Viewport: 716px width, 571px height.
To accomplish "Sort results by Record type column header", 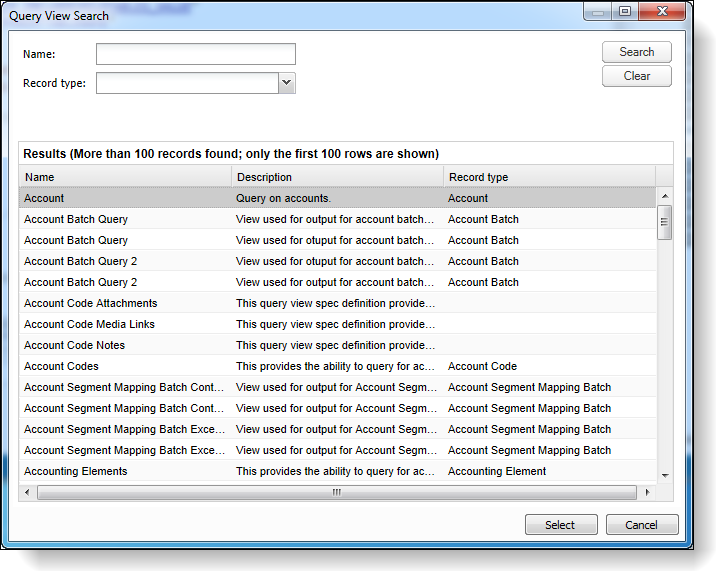I will click(x=549, y=177).
